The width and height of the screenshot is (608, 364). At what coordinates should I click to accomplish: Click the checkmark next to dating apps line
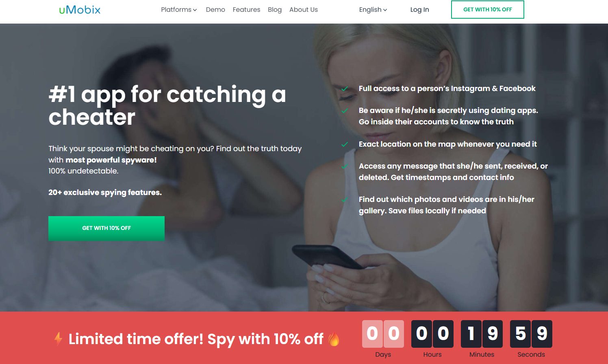pyautogui.click(x=345, y=111)
